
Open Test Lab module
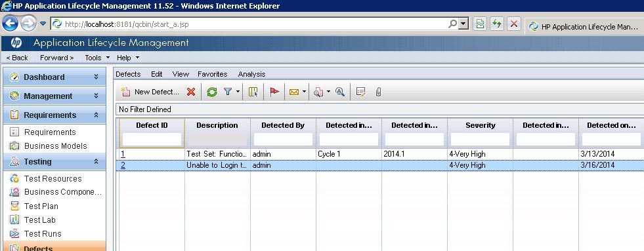click(x=40, y=220)
